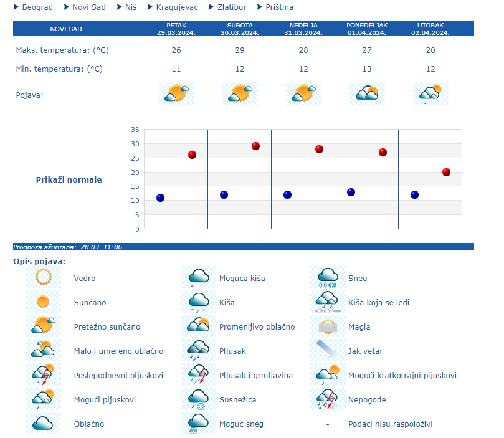Click Tuesday's possible showers forecast icon

click(x=430, y=94)
